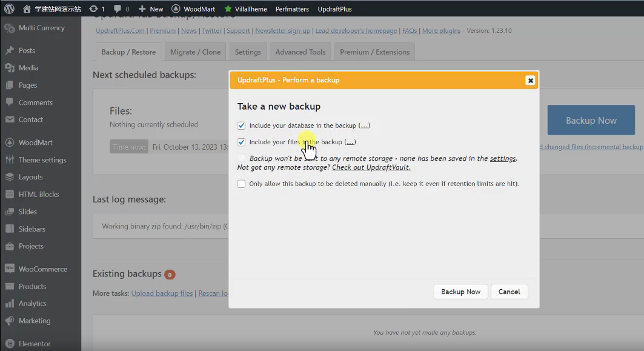Viewport: 644px width, 351px height.
Task: Open the Newsletter sign-up link
Action: (282, 30)
